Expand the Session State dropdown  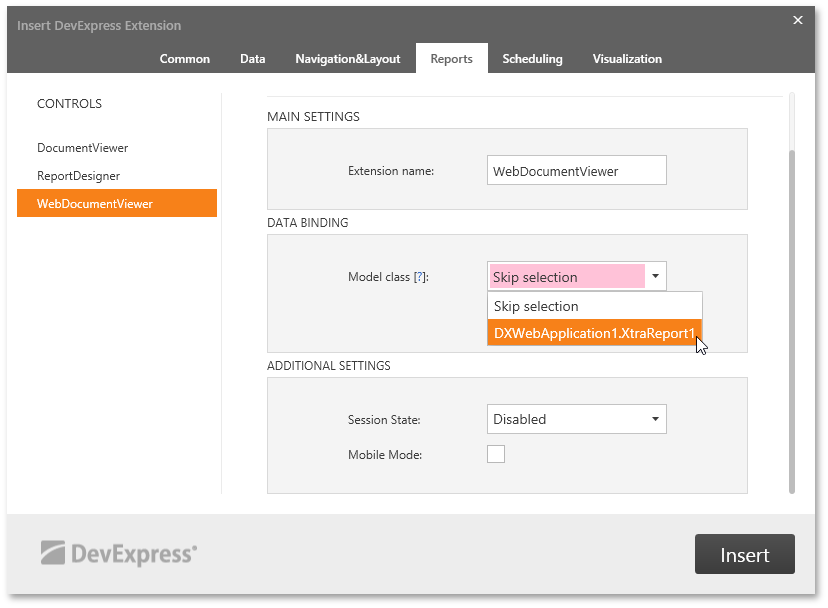click(x=576, y=420)
